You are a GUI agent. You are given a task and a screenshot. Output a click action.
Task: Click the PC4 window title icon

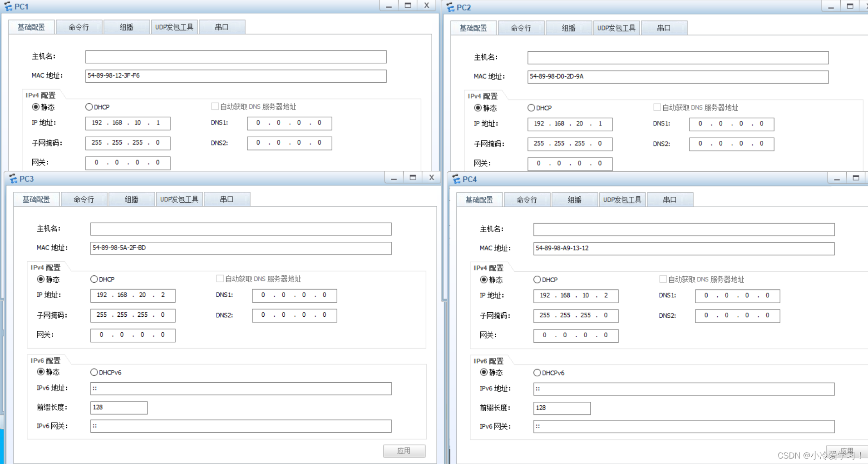[x=456, y=179]
